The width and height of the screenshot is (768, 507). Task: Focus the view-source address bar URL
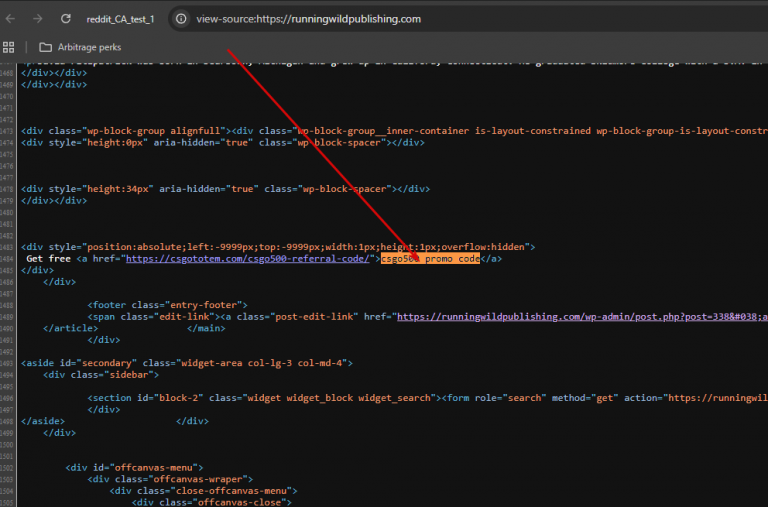[309, 19]
